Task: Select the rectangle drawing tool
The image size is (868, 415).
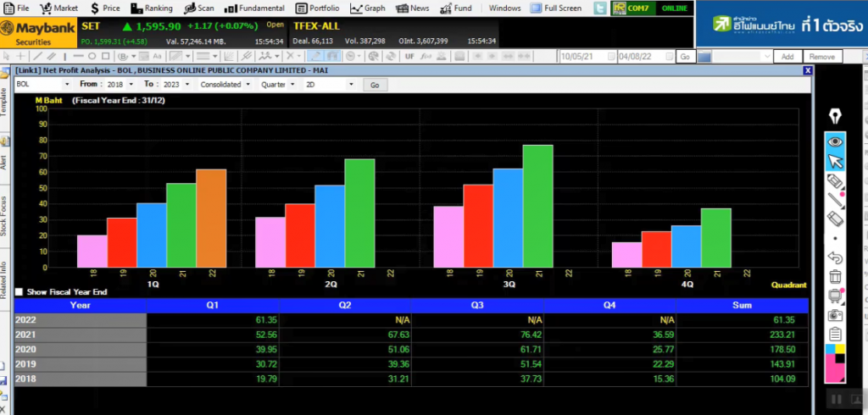Action: (x=105, y=56)
